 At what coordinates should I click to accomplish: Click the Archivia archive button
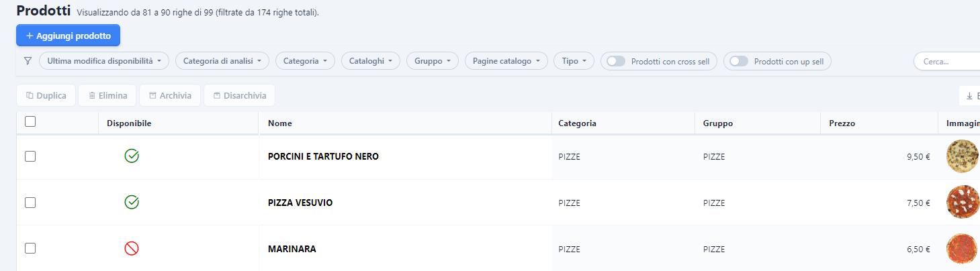(170, 95)
